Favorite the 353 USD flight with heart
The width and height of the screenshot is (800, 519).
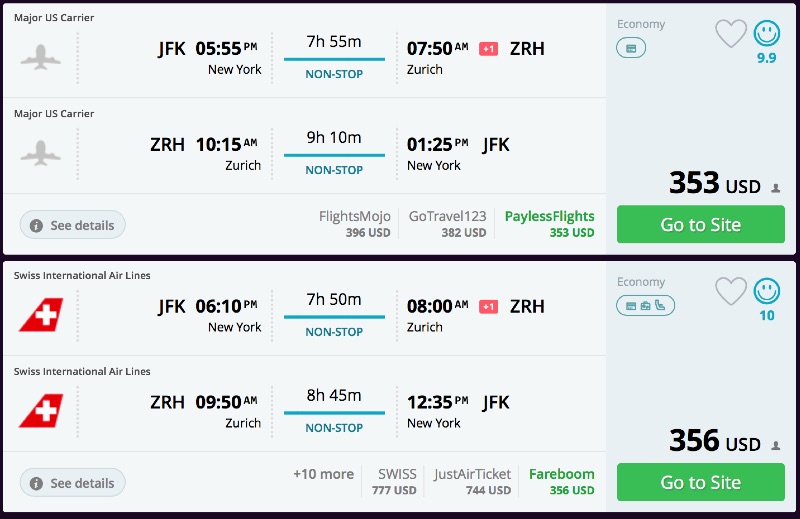click(731, 34)
